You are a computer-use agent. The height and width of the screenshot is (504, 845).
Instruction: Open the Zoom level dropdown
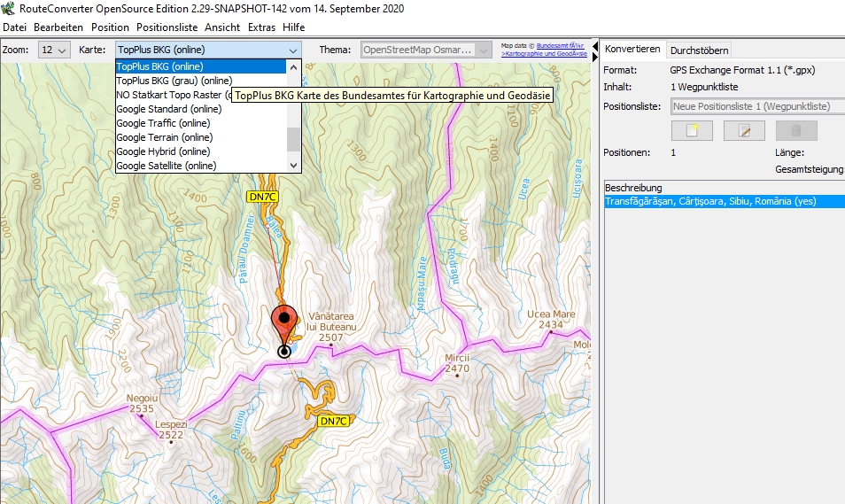(x=53, y=50)
